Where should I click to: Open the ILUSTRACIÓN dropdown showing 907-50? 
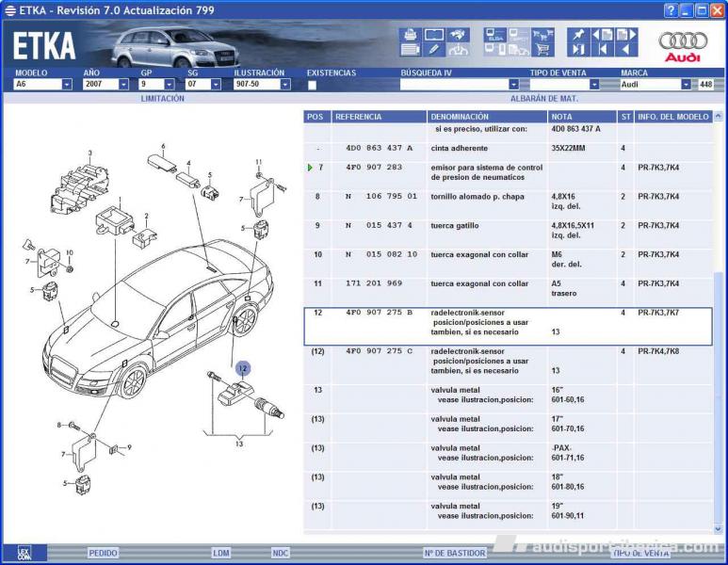pos(285,84)
